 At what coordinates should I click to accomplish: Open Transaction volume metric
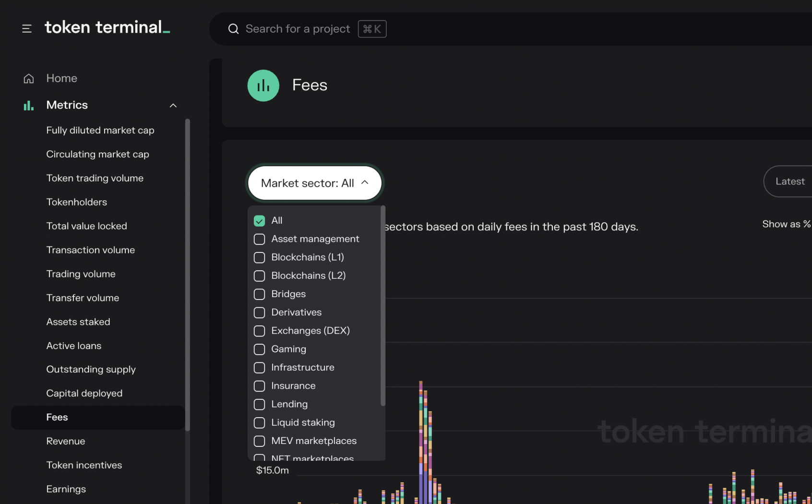(91, 250)
